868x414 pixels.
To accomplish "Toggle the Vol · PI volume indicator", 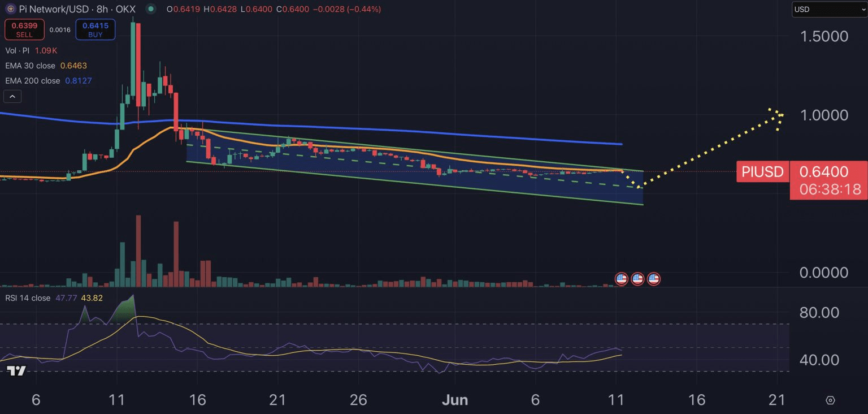I will click(x=17, y=50).
